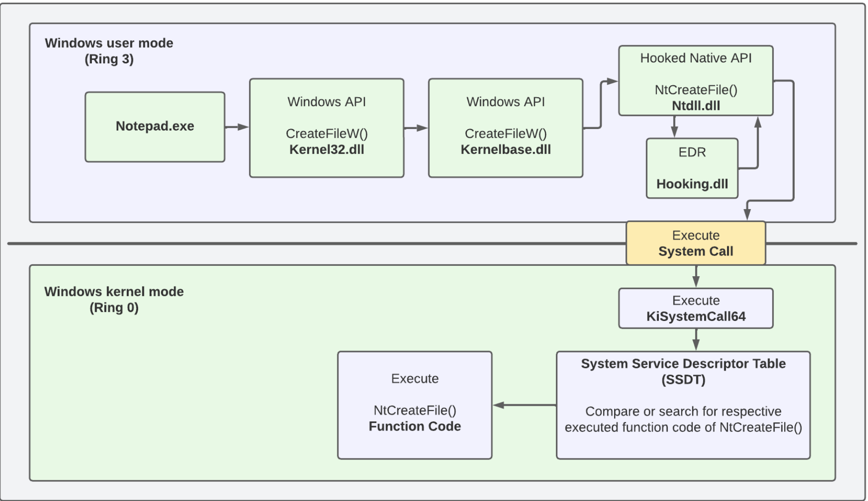Click the System Service Descriptor Table box

click(683, 405)
